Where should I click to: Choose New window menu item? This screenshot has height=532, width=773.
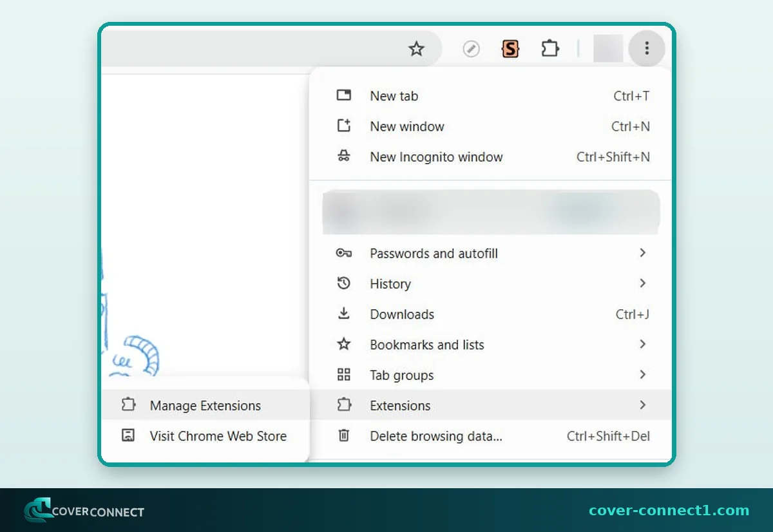pos(490,126)
